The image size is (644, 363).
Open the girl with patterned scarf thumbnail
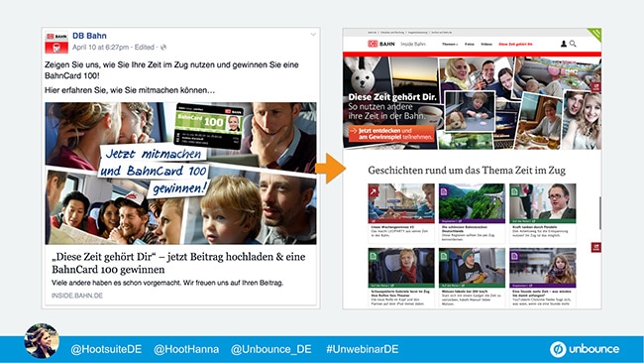[x=543, y=268]
